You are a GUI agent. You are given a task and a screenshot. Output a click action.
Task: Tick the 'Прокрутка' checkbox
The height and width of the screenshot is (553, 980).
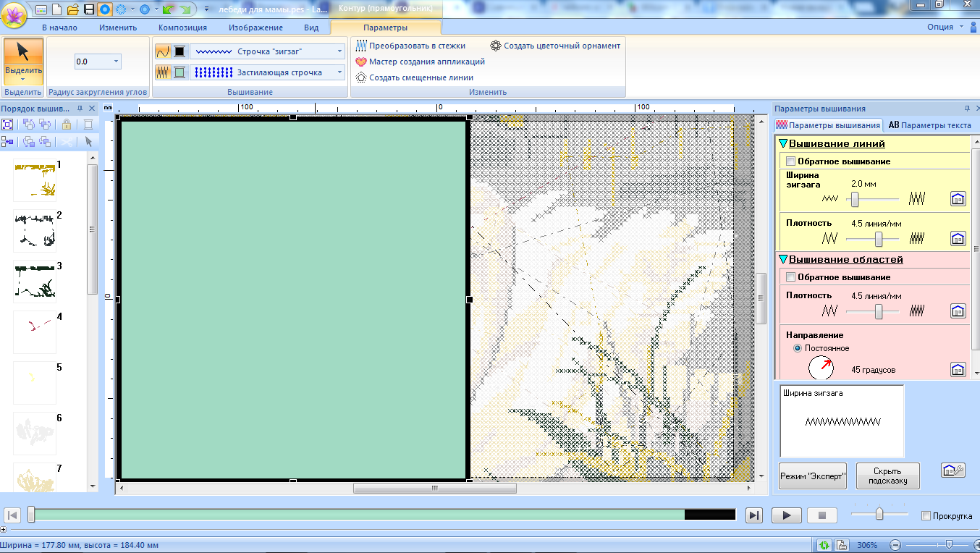(x=926, y=515)
